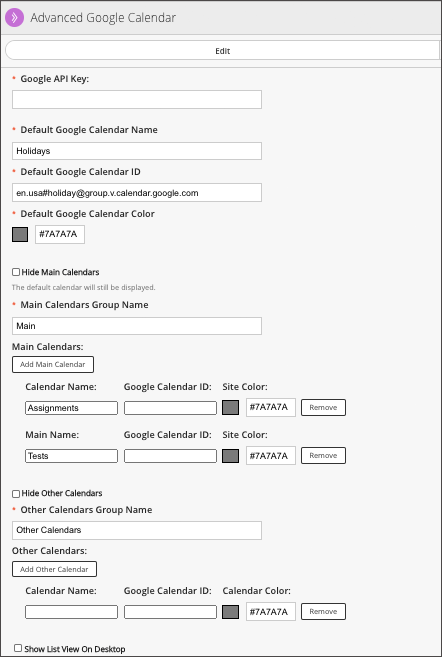Click the Assignments calendar name field
442x657 pixels.
[x=72, y=408]
